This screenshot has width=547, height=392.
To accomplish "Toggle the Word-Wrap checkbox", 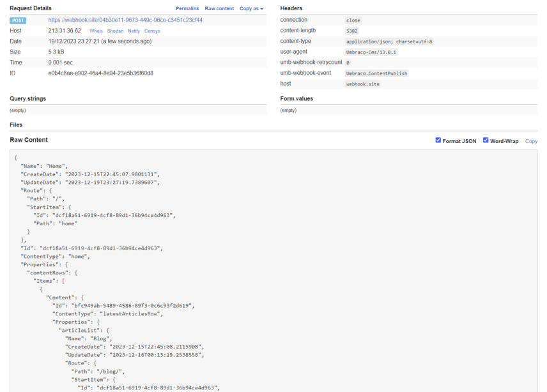I will pyautogui.click(x=486, y=140).
